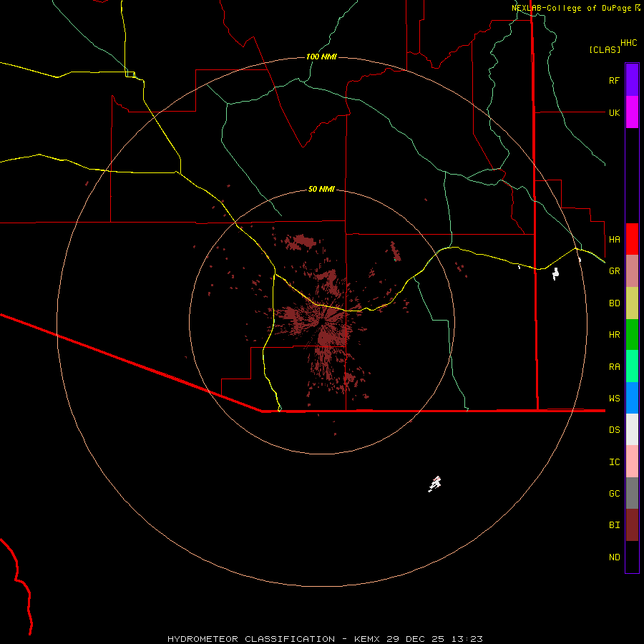This screenshot has height=644, width=644.
Task: Select the GR pink-brown legend swatch
Action: pos(632,271)
